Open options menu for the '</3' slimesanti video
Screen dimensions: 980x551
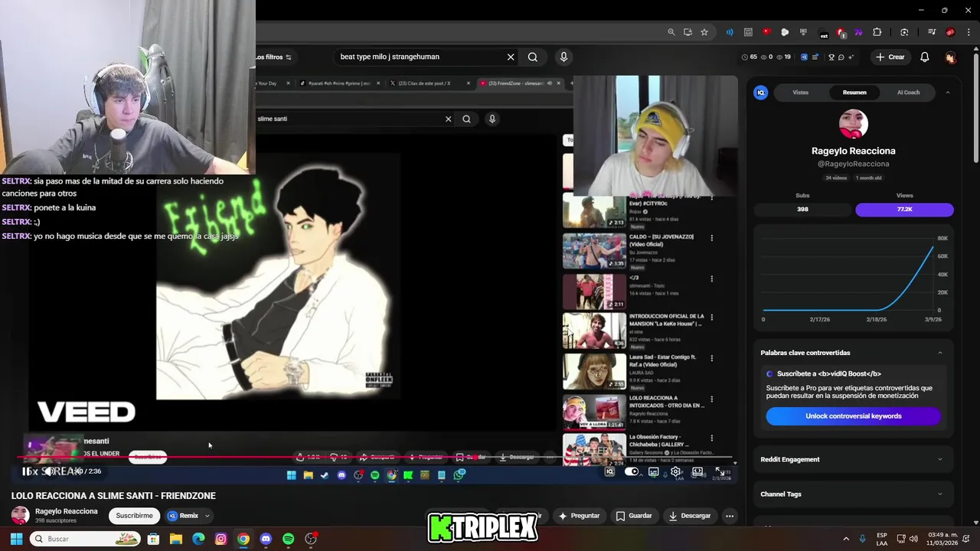711,279
